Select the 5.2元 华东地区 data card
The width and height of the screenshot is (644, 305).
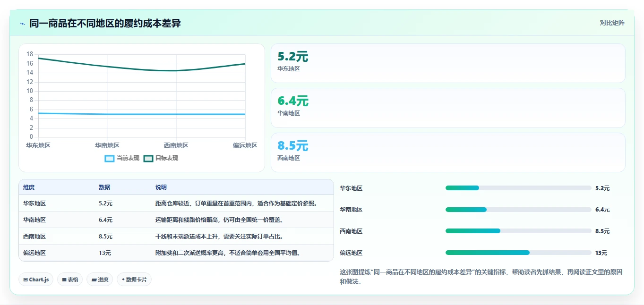448,63
